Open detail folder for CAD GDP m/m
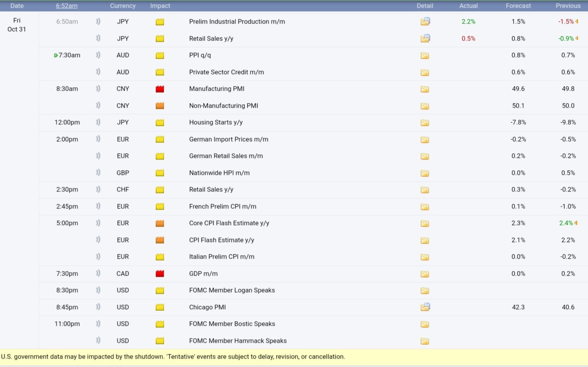The width and height of the screenshot is (588, 367). (x=425, y=274)
